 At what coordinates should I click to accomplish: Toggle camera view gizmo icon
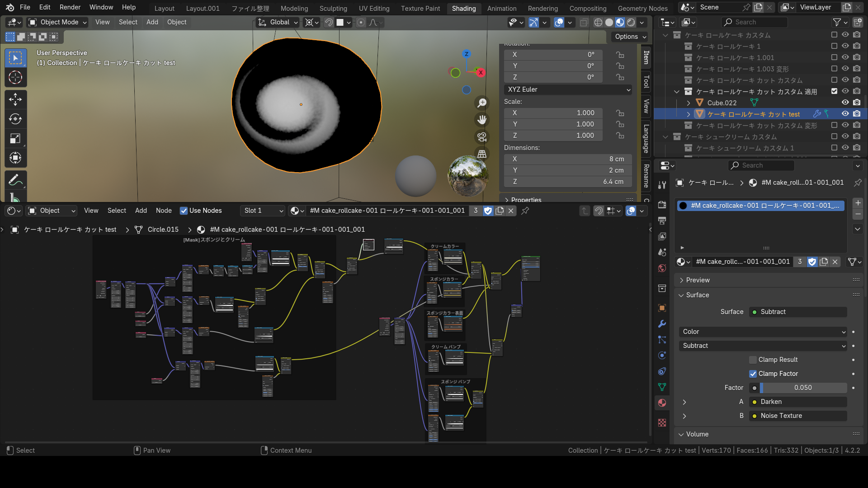pyautogui.click(x=482, y=137)
